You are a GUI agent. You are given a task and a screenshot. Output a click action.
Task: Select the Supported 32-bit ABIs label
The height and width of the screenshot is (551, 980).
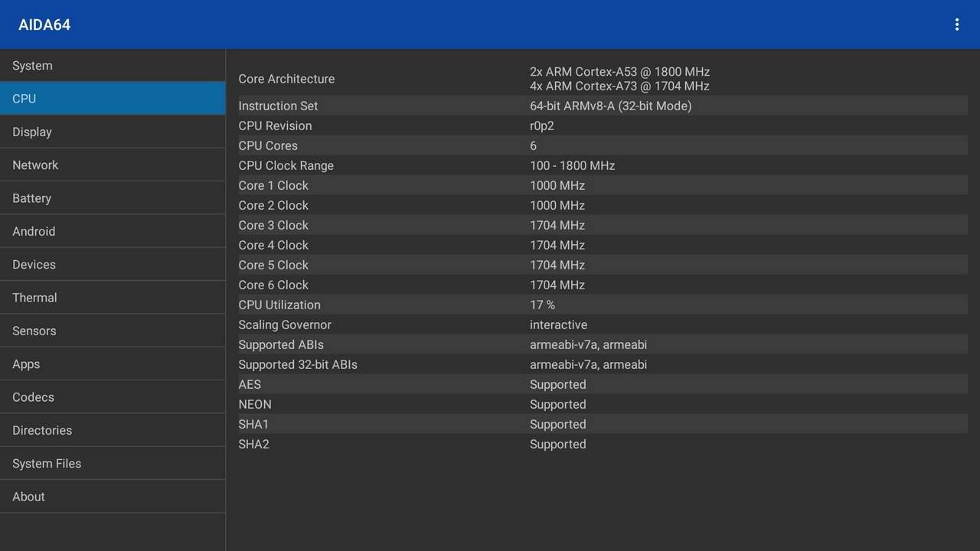(298, 364)
